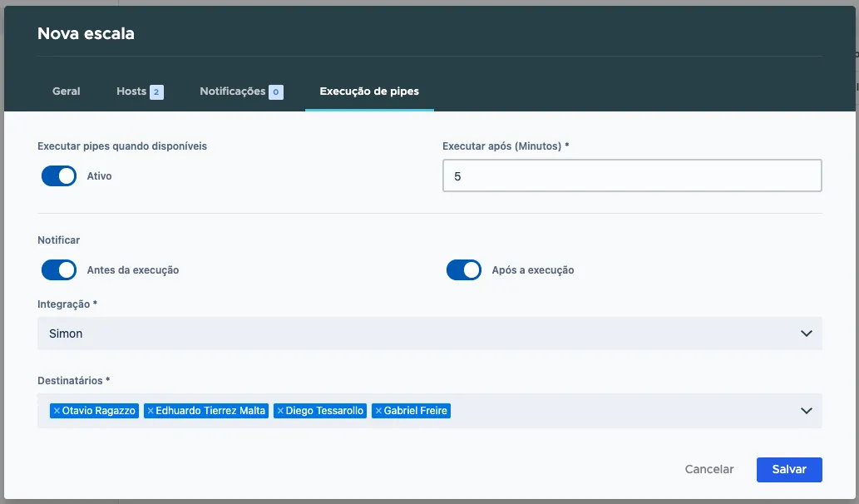Click the Salvar button
This screenshot has width=859, height=504.
[x=789, y=470]
